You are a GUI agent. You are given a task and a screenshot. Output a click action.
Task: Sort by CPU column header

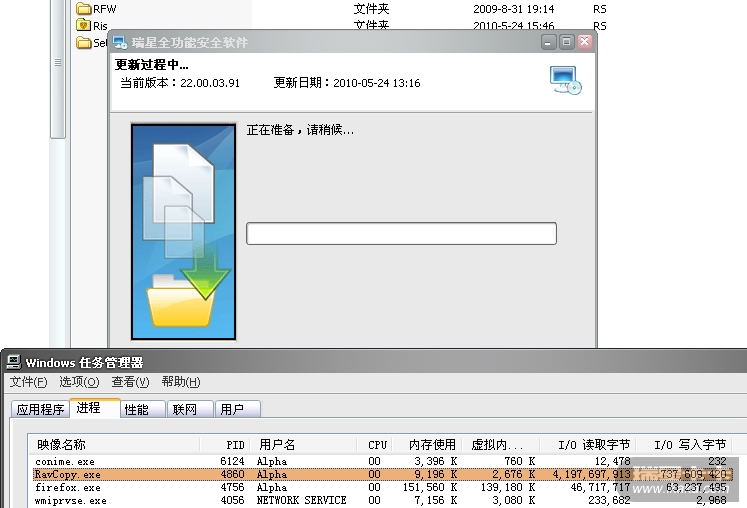tap(374, 445)
